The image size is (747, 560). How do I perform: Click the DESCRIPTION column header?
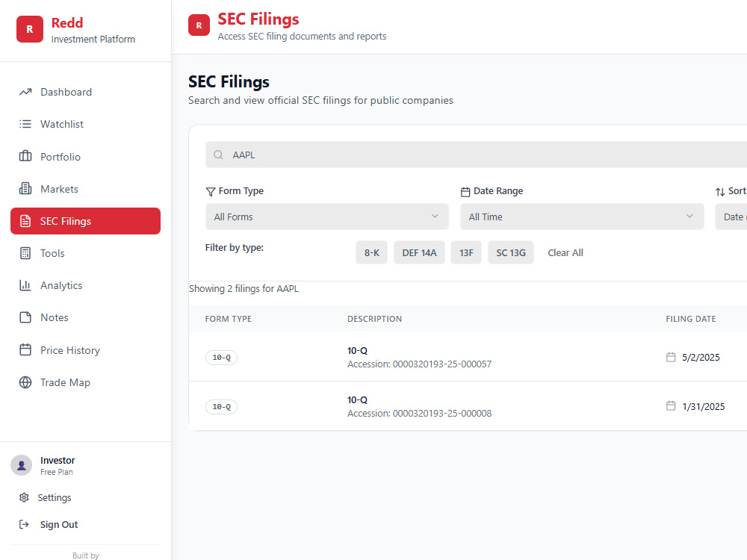(x=374, y=319)
